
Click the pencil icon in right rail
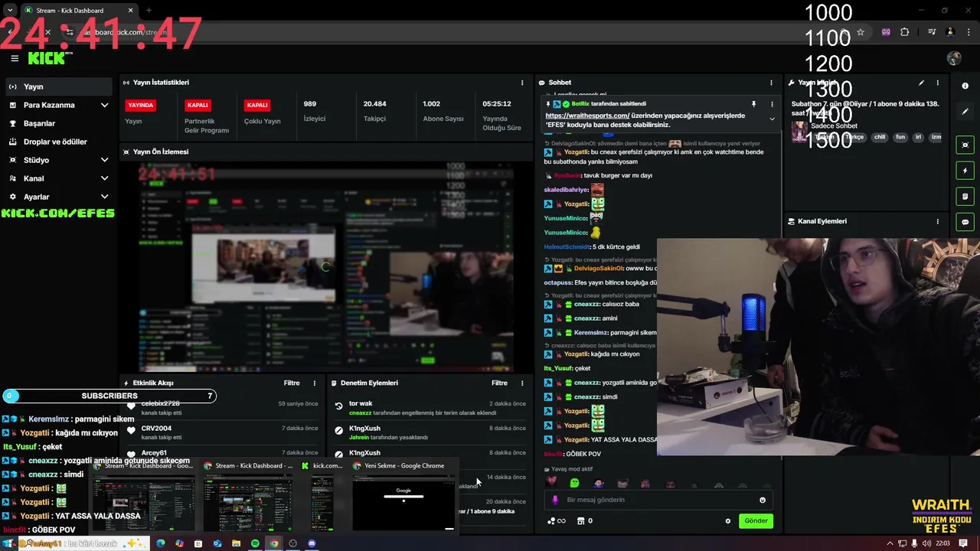965,112
